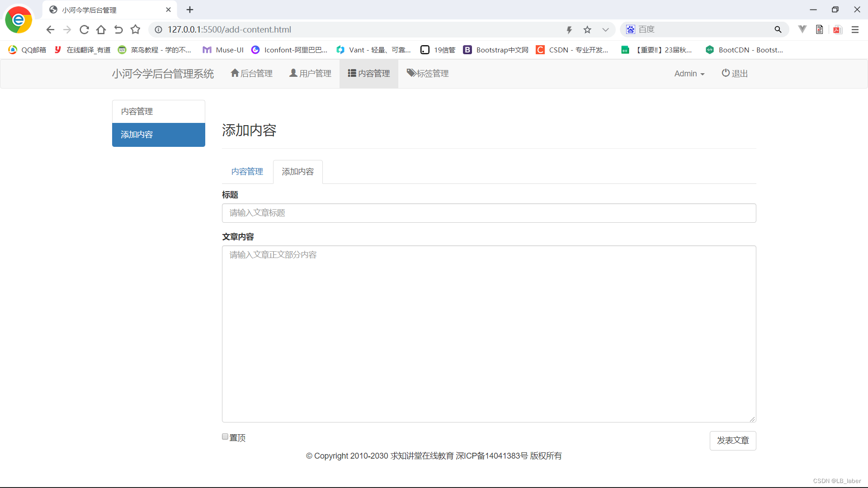Click the browser forward arrow
The image size is (868, 488).
point(67,29)
